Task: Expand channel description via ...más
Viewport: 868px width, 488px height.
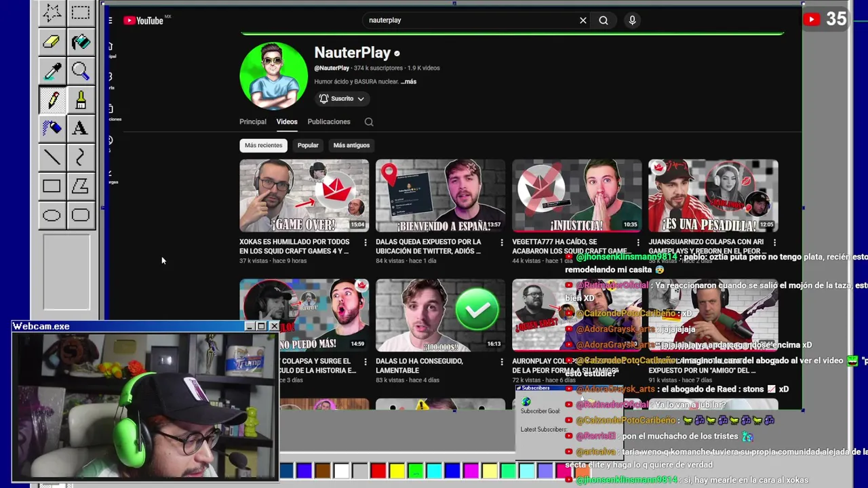Action: 409,82
